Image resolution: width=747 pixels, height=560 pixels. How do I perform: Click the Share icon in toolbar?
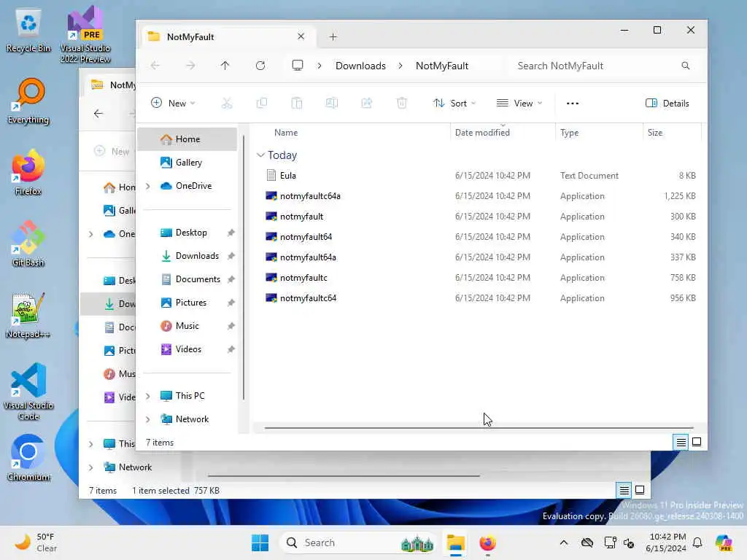coord(366,103)
